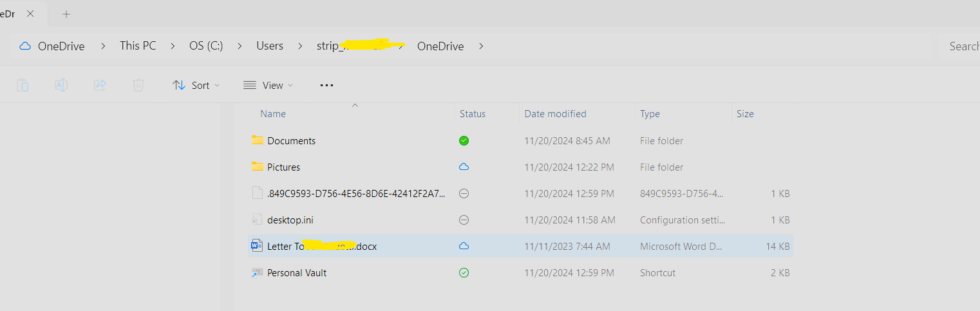Click the Rename toolbar icon
The image size is (980, 311).
point(61,85)
